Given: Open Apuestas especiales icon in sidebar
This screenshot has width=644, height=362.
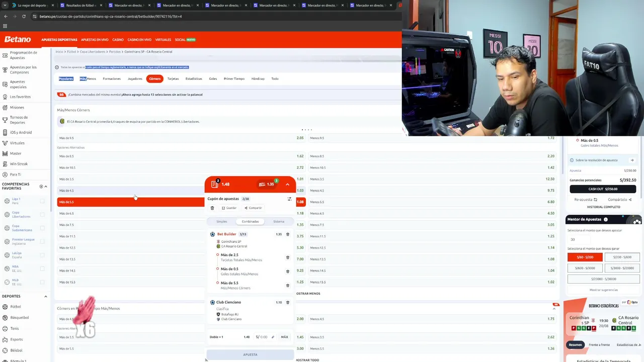Looking at the screenshot, I should (x=5, y=84).
